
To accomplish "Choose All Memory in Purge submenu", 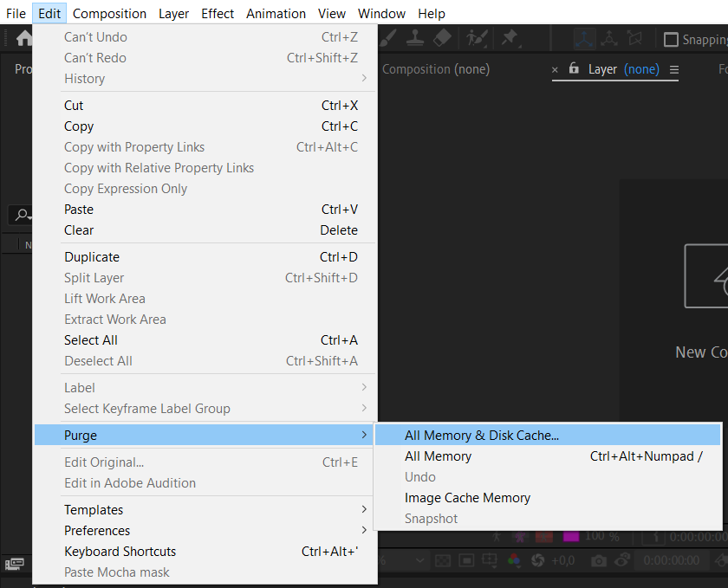I will point(548,456).
